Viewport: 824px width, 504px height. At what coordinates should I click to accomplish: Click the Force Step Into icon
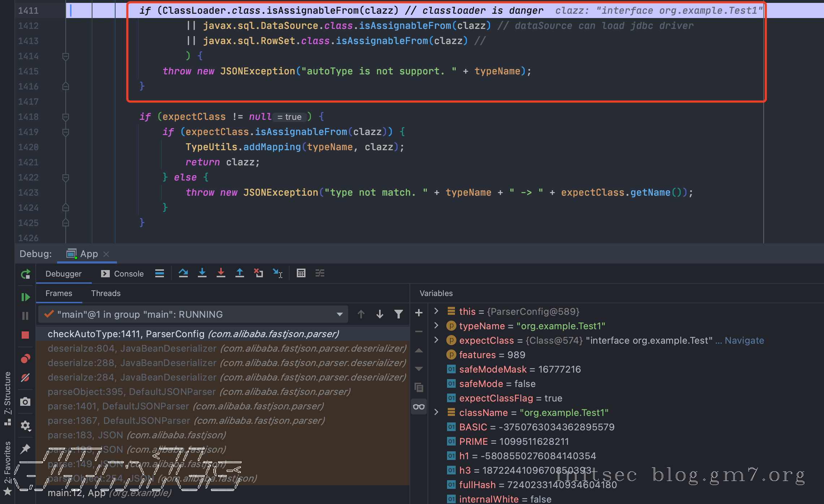pyautogui.click(x=221, y=273)
